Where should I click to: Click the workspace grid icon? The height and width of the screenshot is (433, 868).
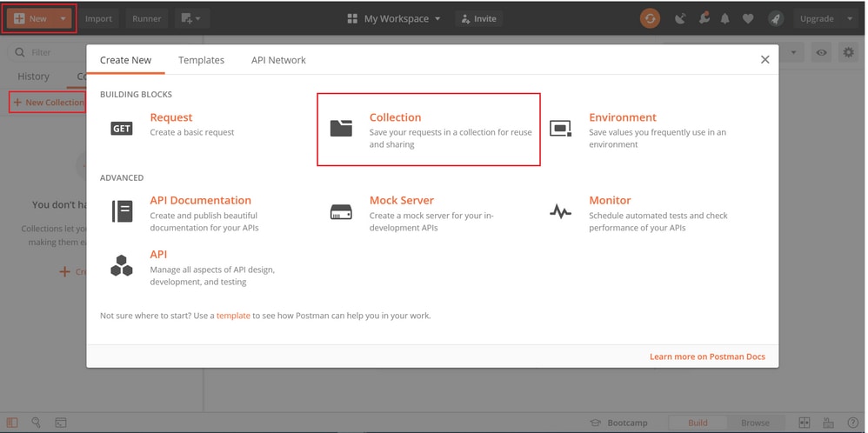click(x=352, y=19)
